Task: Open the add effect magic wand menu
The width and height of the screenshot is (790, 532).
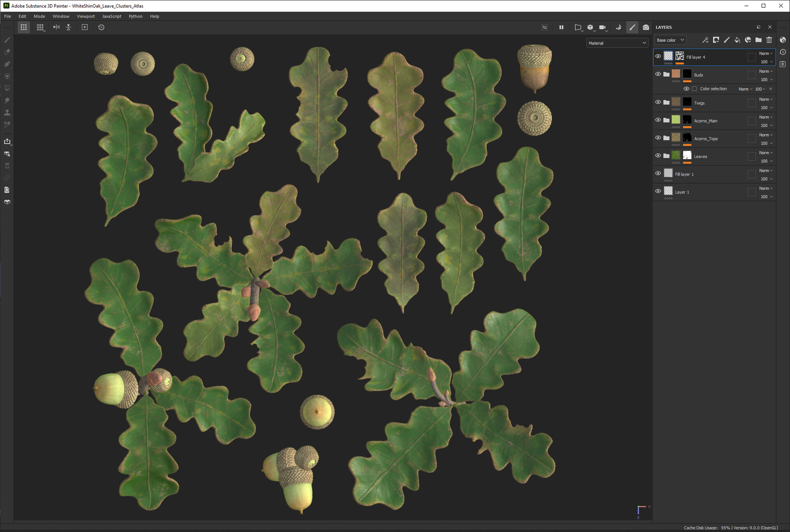Action: pyautogui.click(x=705, y=40)
